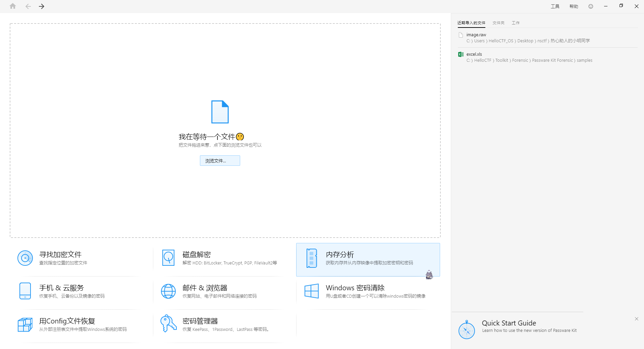
Task: Open the 工具 menu
Action: tap(555, 6)
